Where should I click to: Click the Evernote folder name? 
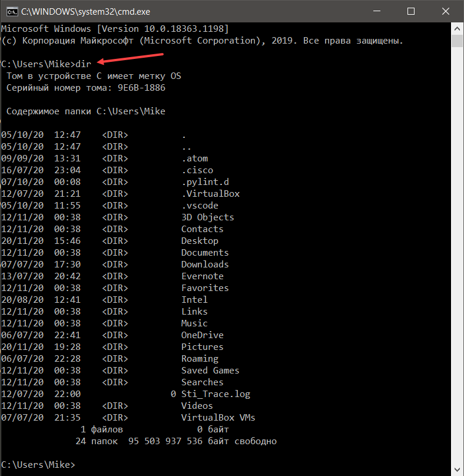click(x=203, y=276)
